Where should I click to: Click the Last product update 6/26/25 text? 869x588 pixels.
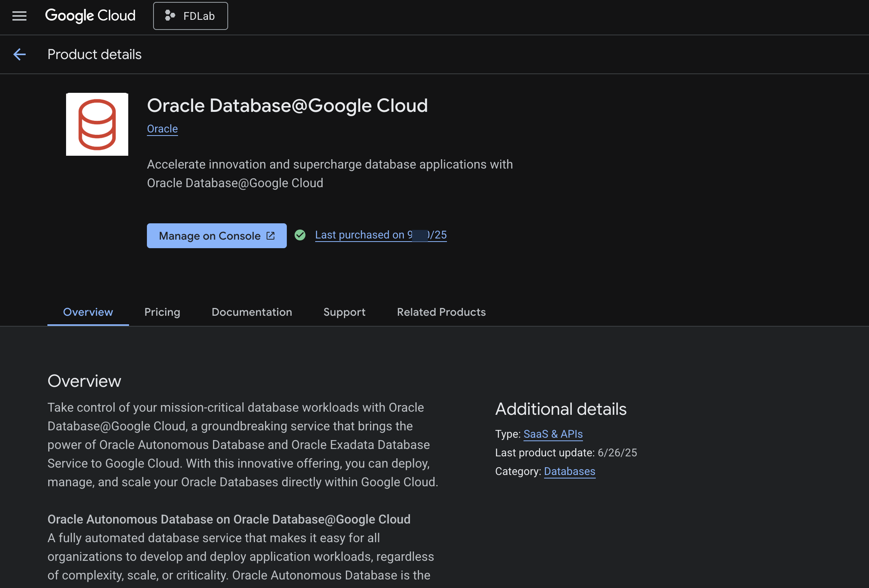[x=566, y=453]
